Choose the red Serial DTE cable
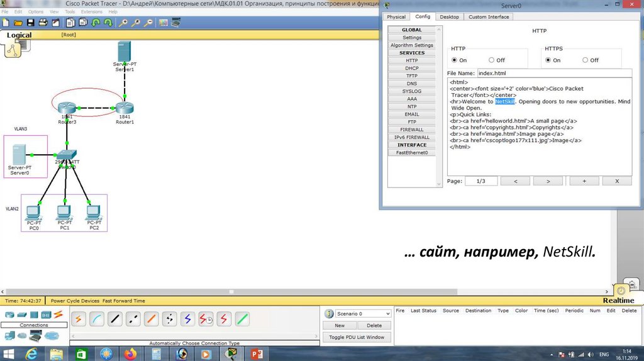The width and height of the screenshot is (644, 361). pos(224,319)
